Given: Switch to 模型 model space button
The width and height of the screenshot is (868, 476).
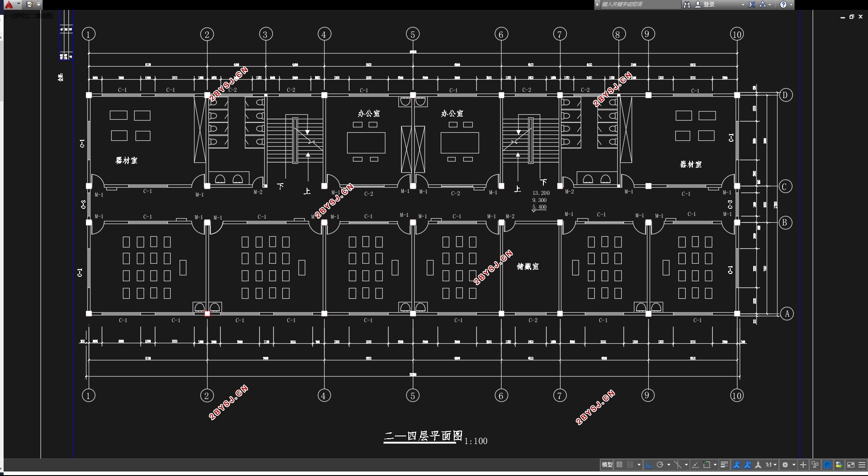Looking at the screenshot, I should (607, 465).
